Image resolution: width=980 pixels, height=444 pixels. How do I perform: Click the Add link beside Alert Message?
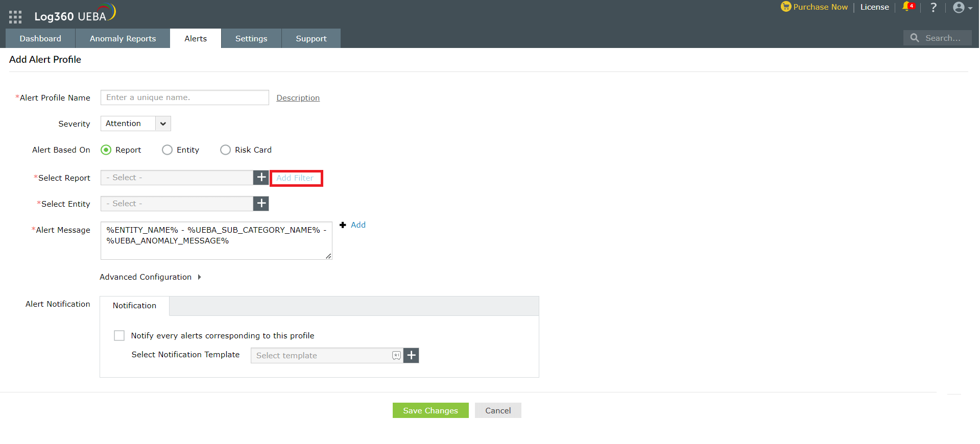coord(358,225)
